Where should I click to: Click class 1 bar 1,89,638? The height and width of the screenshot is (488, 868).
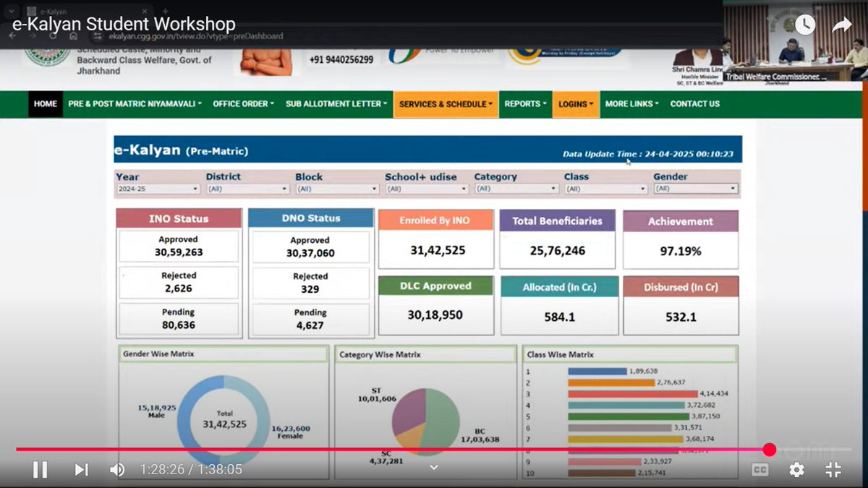[597, 371]
